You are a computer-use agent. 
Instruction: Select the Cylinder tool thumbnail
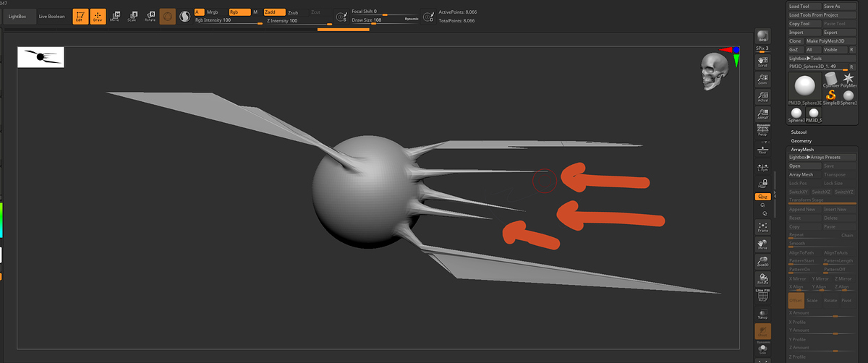tap(830, 79)
